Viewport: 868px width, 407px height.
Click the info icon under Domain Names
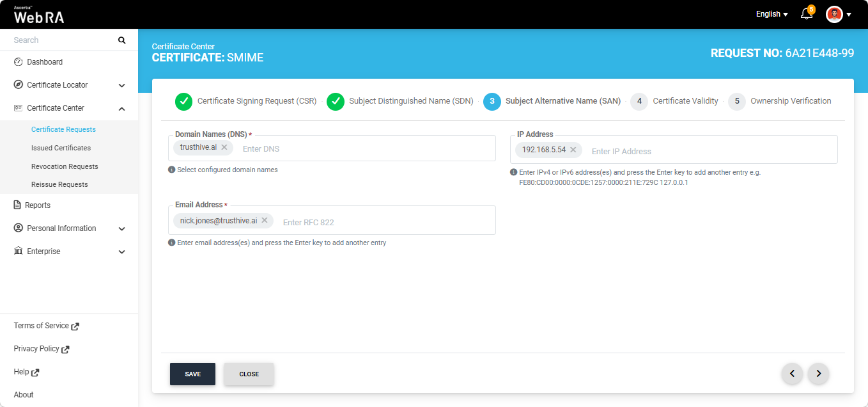pos(171,170)
